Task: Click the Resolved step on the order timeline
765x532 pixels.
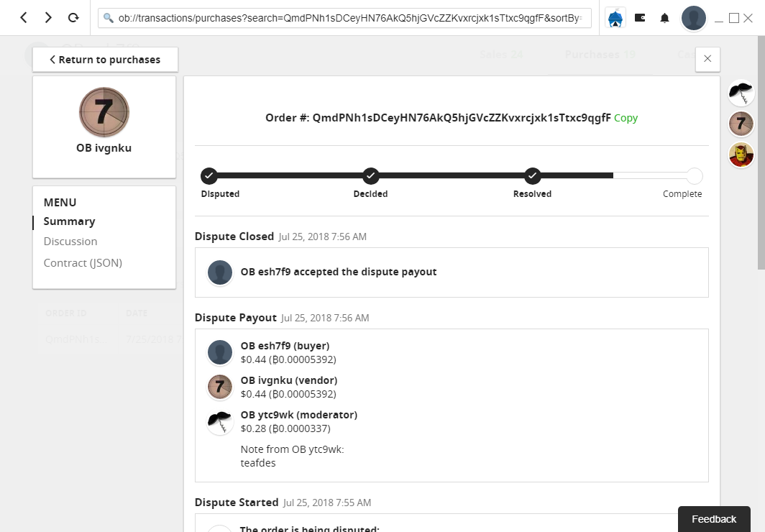Action: (532, 175)
